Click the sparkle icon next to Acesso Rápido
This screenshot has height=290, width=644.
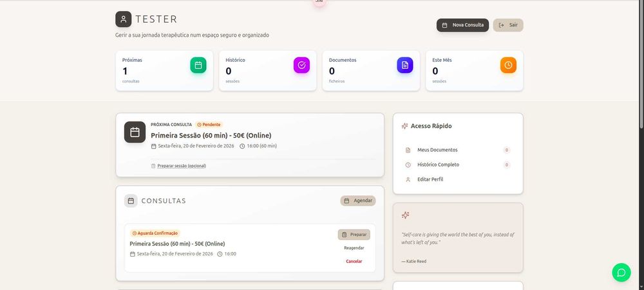(x=404, y=126)
